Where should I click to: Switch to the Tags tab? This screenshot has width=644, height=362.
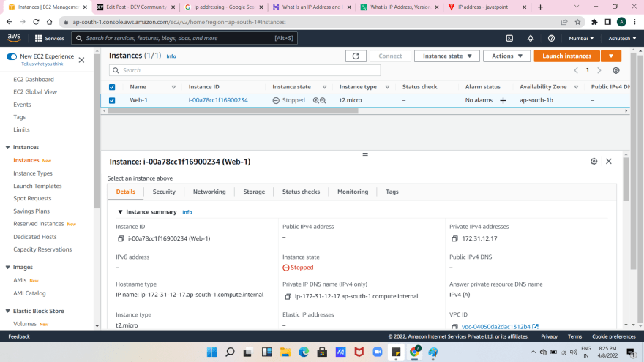(x=392, y=192)
